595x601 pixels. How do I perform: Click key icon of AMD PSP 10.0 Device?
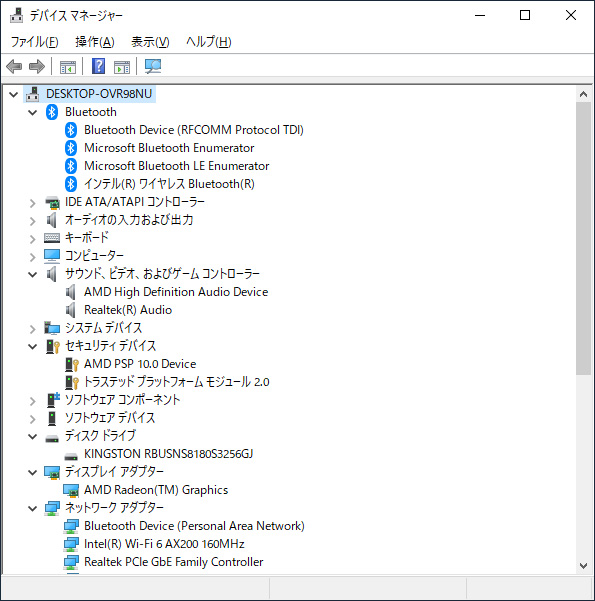tap(72, 364)
